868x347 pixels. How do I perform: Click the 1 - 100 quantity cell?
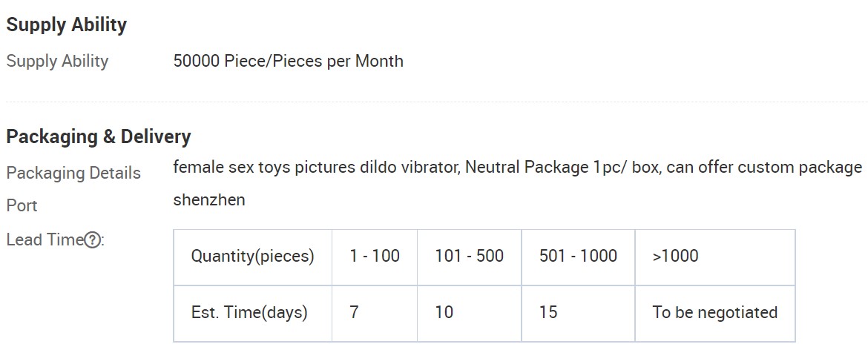click(x=375, y=257)
